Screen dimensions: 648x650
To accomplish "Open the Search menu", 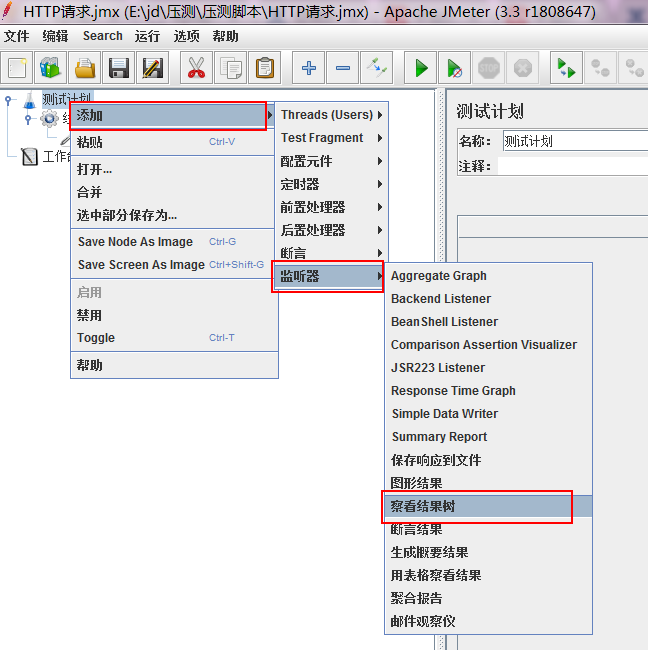I will [103, 36].
